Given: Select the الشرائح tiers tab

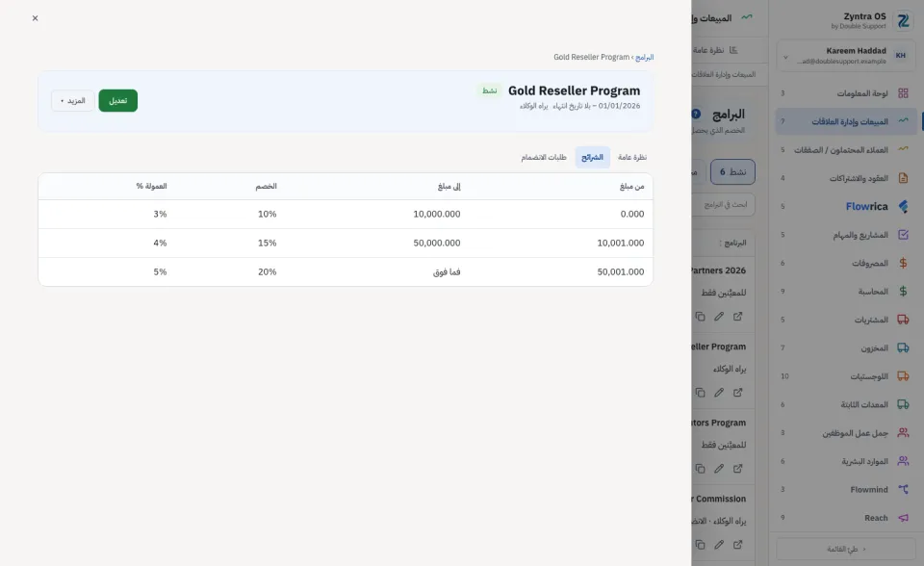Looking at the screenshot, I should tap(592, 158).
